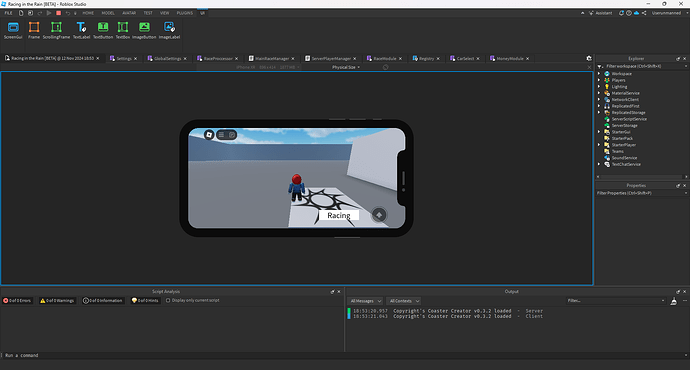Click the device rotate orientation icon

coord(385,67)
